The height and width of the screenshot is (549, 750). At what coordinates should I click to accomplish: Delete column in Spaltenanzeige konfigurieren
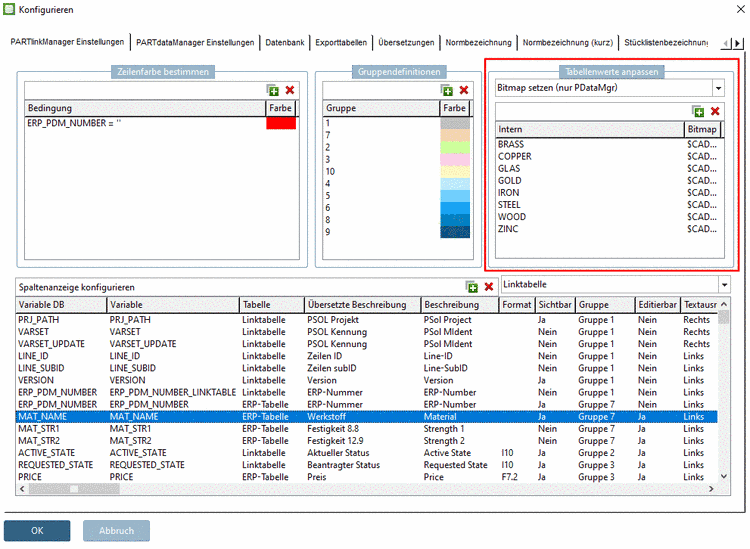pyautogui.click(x=489, y=287)
